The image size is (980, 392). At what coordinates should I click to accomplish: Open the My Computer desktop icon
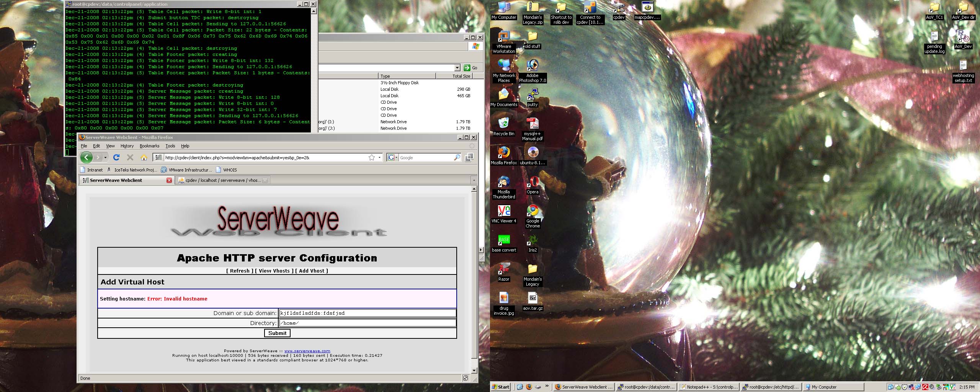click(504, 11)
